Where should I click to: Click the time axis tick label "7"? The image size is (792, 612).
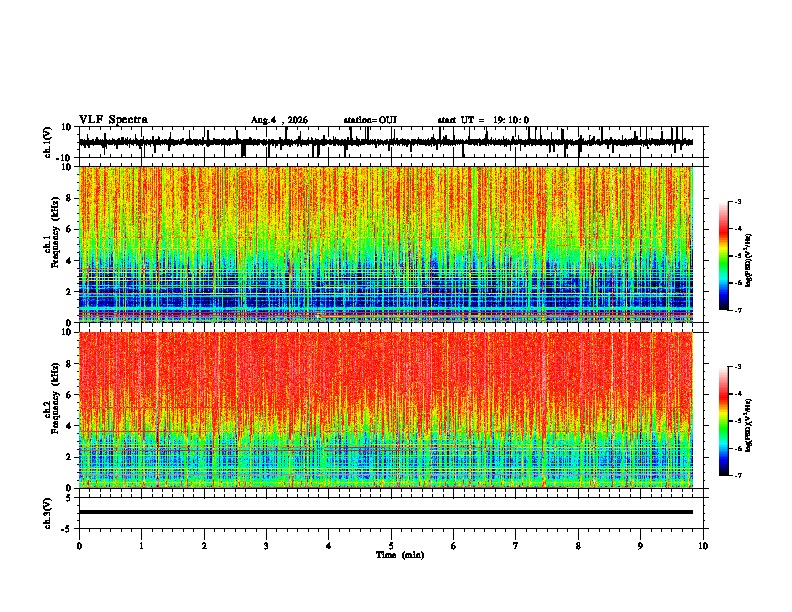coord(516,546)
